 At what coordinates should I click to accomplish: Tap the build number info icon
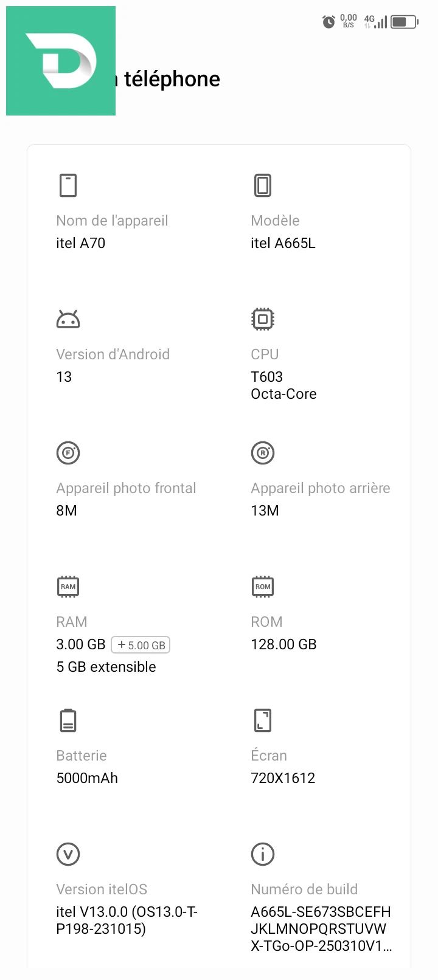tap(263, 854)
